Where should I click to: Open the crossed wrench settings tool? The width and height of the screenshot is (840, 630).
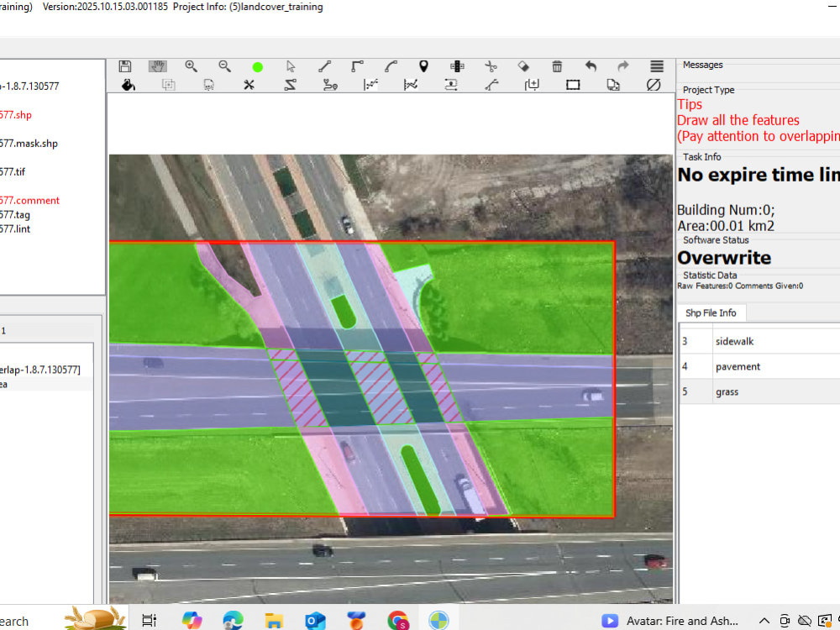(x=249, y=85)
